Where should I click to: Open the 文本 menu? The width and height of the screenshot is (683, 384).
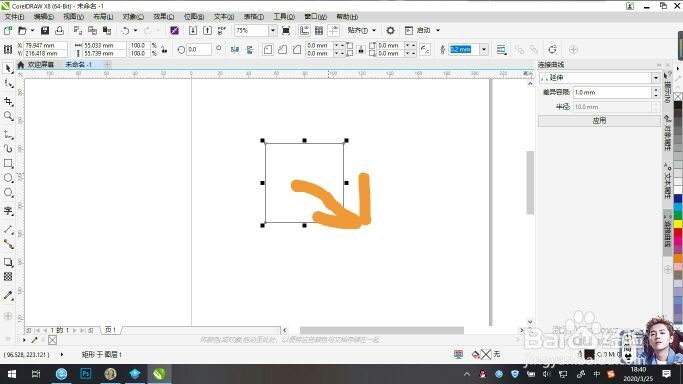coord(223,17)
